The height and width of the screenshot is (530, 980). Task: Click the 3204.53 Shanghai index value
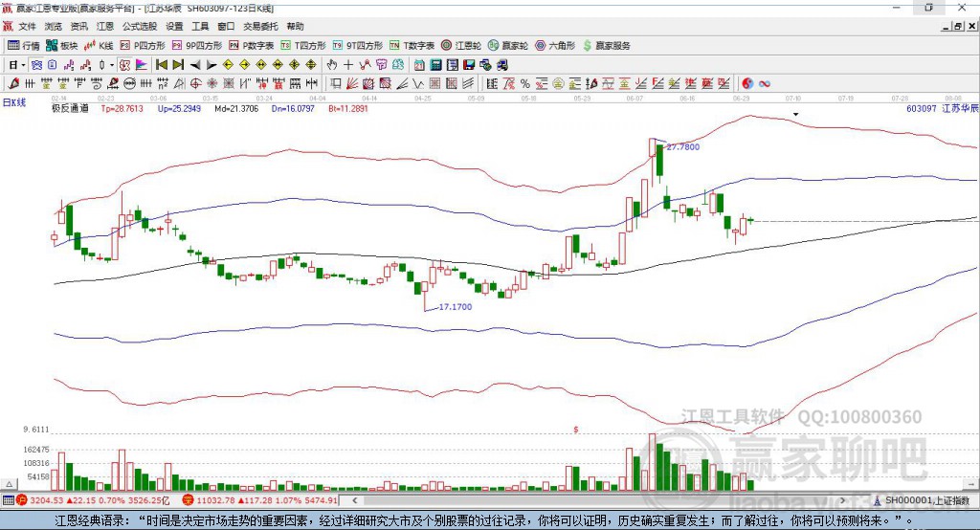(x=46, y=500)
